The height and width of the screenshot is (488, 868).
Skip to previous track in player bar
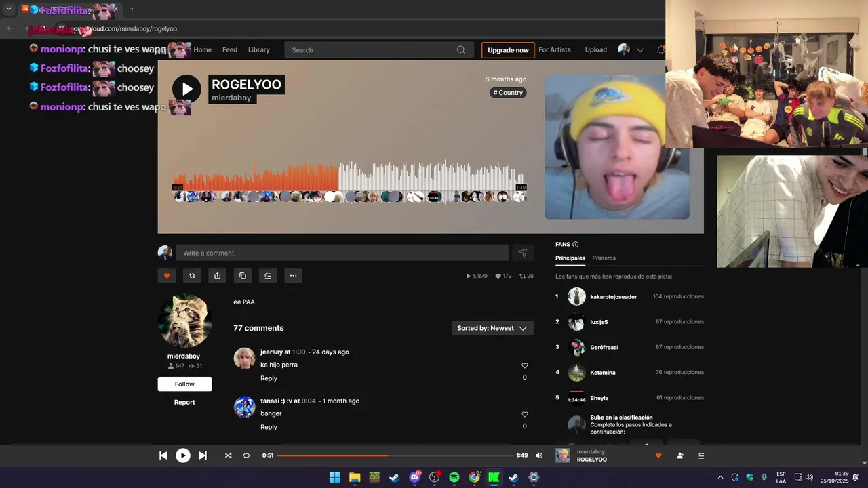(163, 455)
